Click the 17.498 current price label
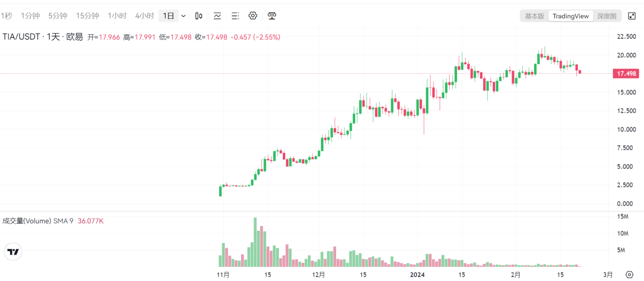Viewport: 644px width, 281px height. [626, 73]
